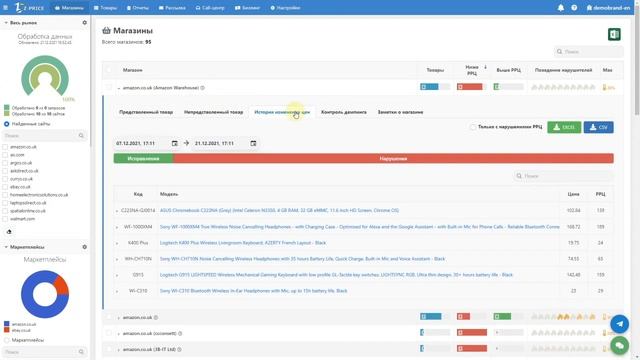
Task: Expand the K400 Plus product row
Action: pos(117,243)
